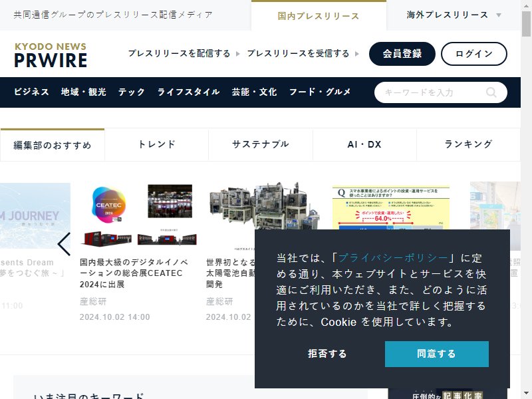Click the search magnifier icon
The width and height of the screenshot is (532, 399).
(491, 92)
